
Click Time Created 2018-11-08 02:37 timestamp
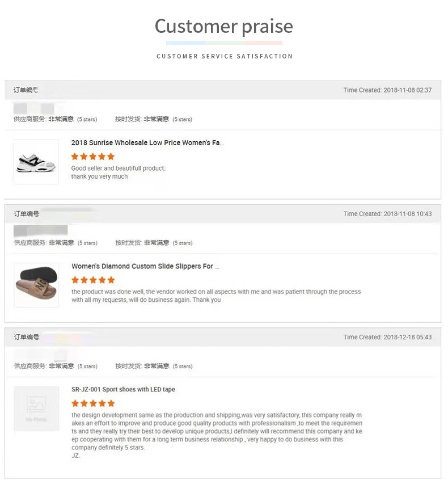tap(387, 90)
